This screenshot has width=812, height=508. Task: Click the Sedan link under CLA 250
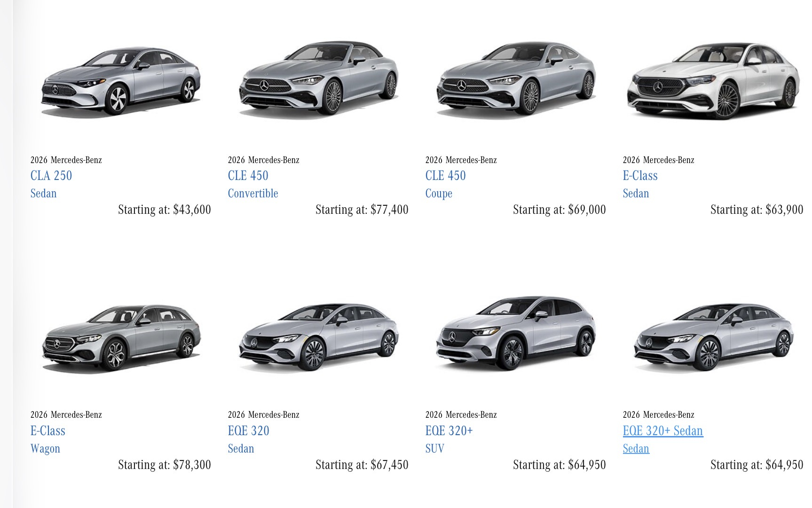coord(44,194)
